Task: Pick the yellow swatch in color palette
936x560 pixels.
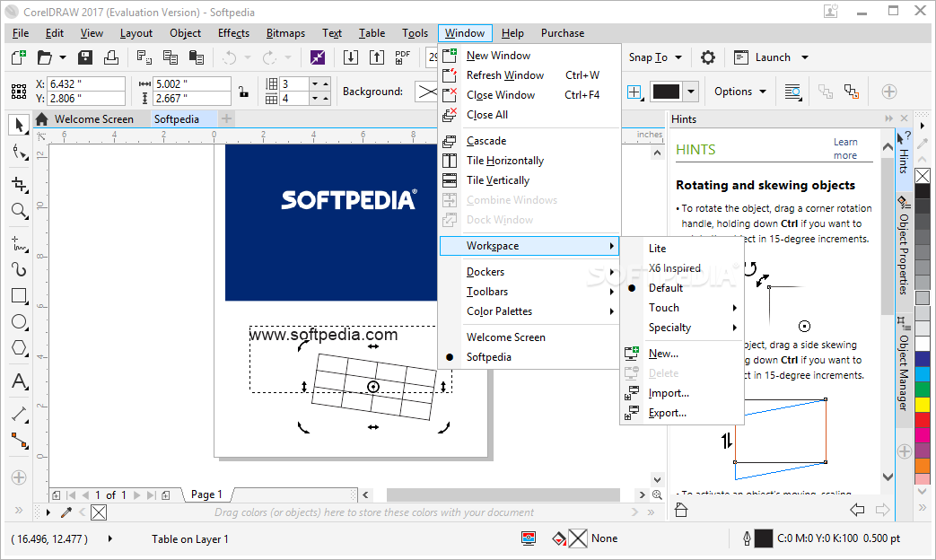Action: click(x=923, y=405)
